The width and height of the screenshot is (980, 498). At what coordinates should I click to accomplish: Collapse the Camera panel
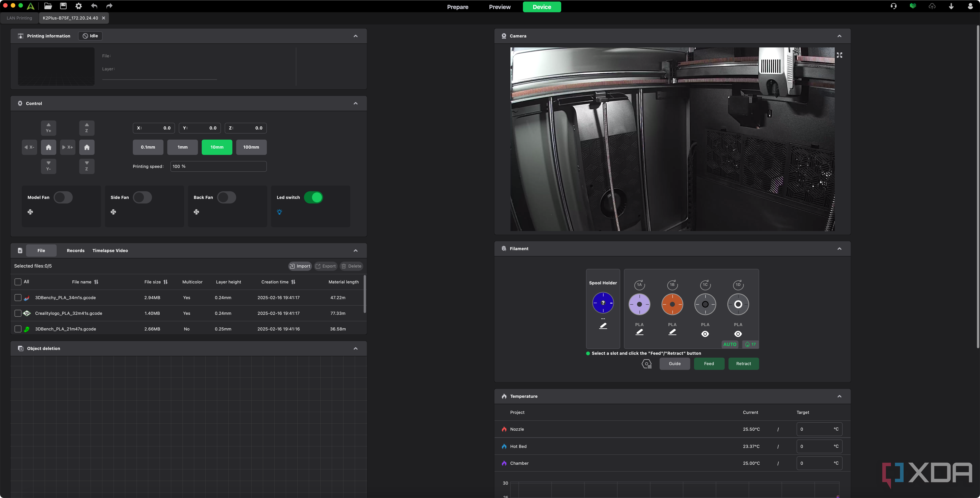click(839, 36)
